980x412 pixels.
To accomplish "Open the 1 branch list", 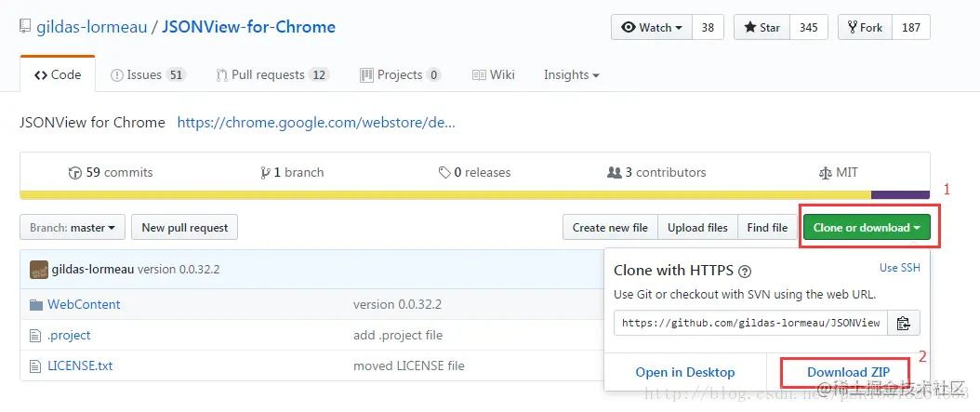I will (293, 172).
